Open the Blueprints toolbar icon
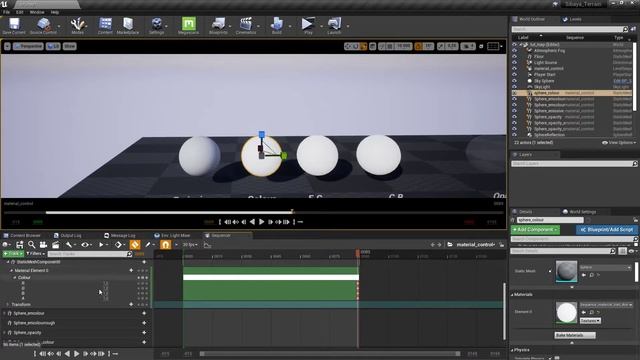640x360 pixels. click(218, 26)
